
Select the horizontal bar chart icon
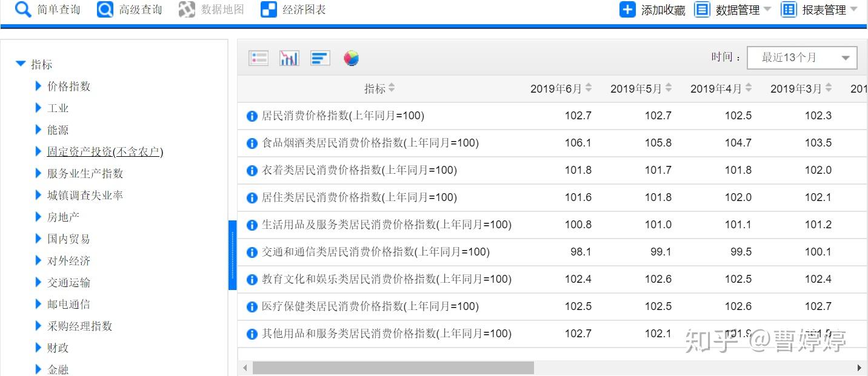coord(320,58)
